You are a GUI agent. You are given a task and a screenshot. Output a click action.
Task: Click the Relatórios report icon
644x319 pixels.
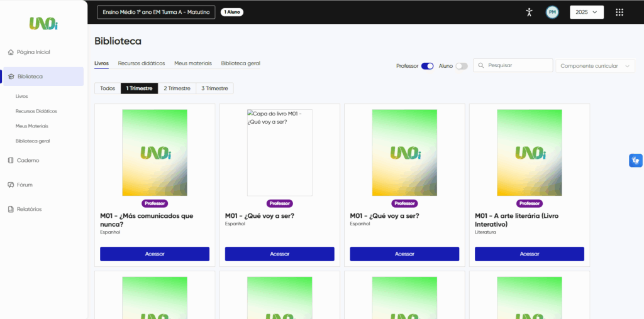click(11, 209)
